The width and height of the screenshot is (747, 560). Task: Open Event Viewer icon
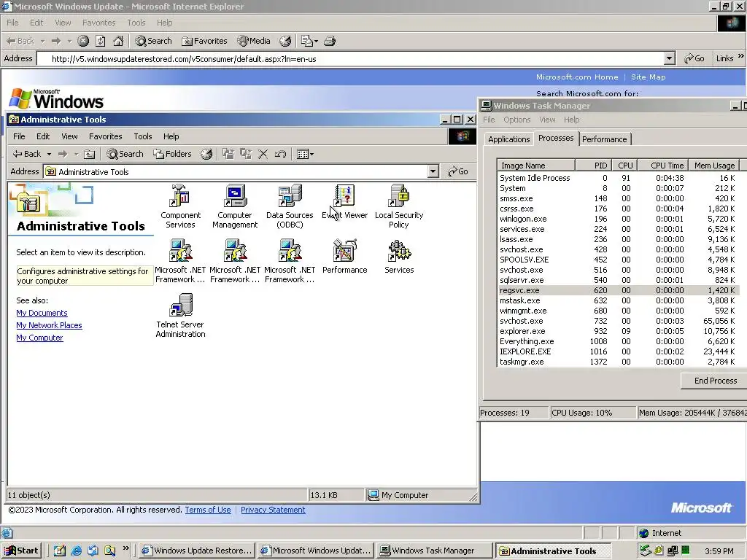click(x=344, y=195)
